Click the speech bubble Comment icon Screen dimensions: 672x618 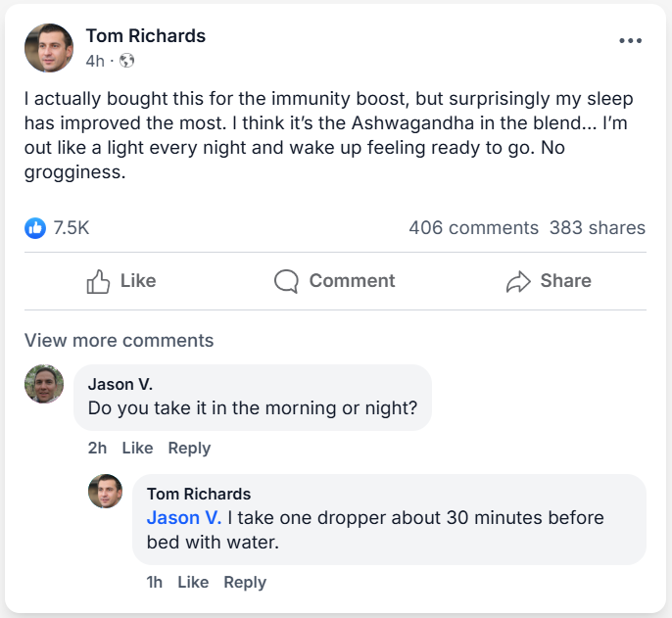tap(286, 281)
